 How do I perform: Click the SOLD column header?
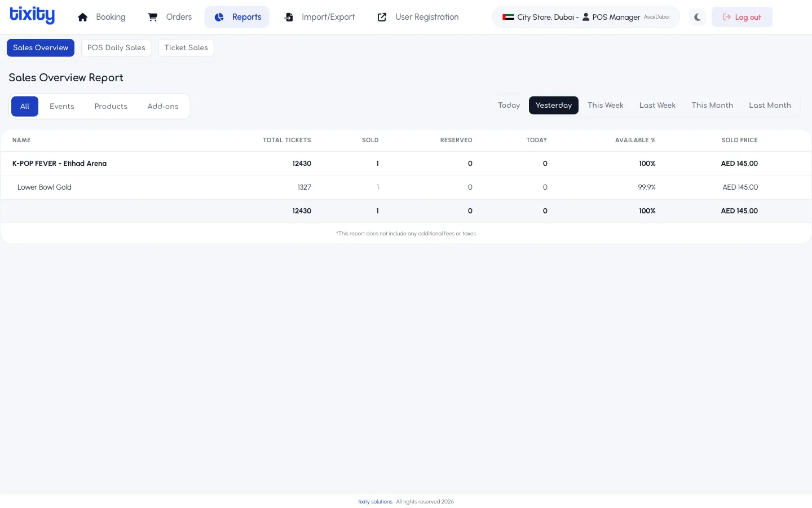[370, 140]
